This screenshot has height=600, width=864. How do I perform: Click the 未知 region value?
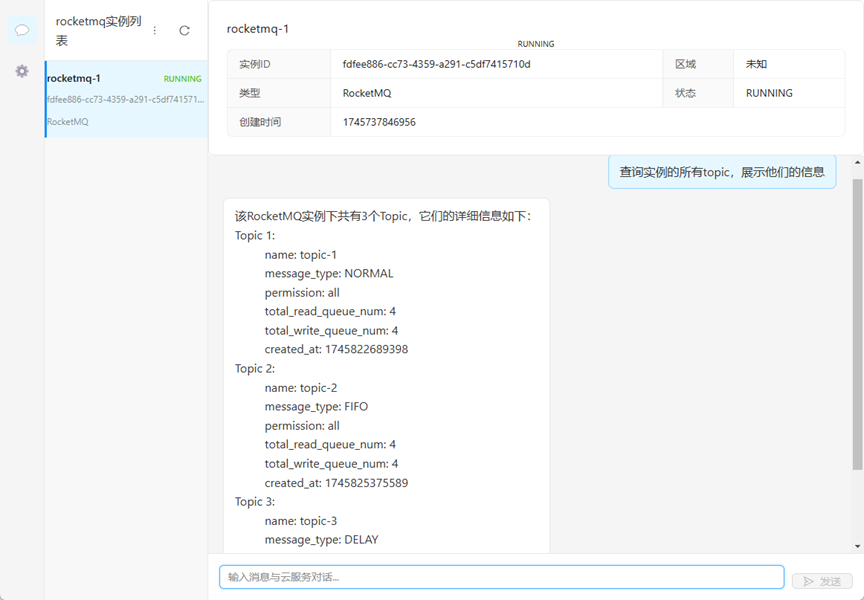click(756, 64)
